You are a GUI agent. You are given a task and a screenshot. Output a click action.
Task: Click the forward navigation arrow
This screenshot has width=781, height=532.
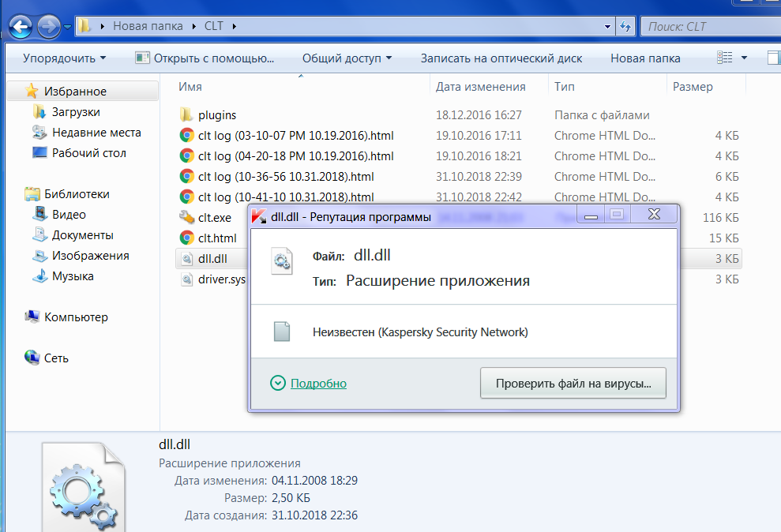[x=49, y=26]
